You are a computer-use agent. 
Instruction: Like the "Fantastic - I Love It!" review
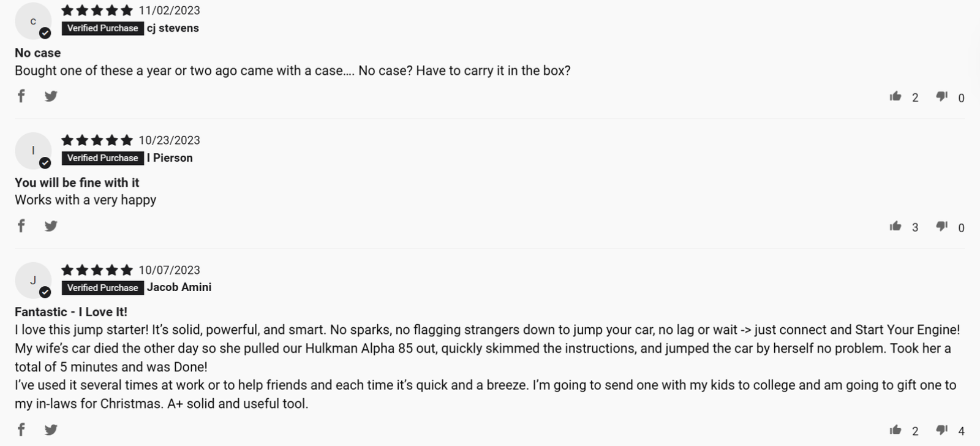(895, 429)
